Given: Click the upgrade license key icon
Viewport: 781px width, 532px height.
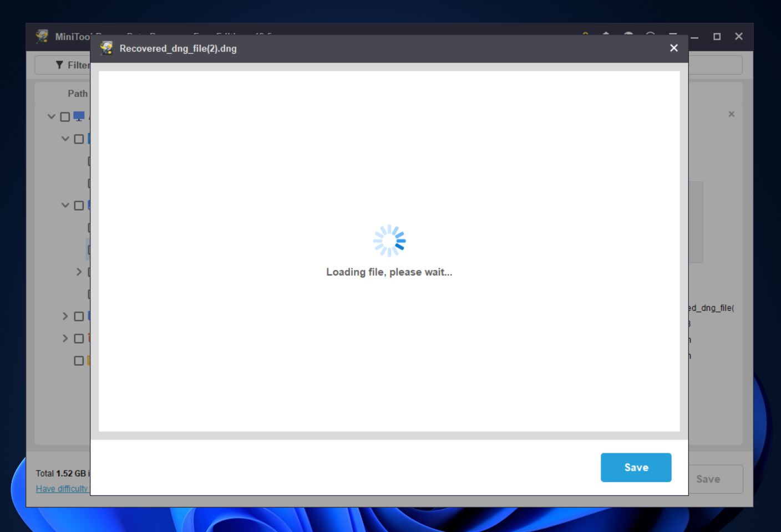Looking at the screenshot, I should pyautogui.click(x=585, y=35).
